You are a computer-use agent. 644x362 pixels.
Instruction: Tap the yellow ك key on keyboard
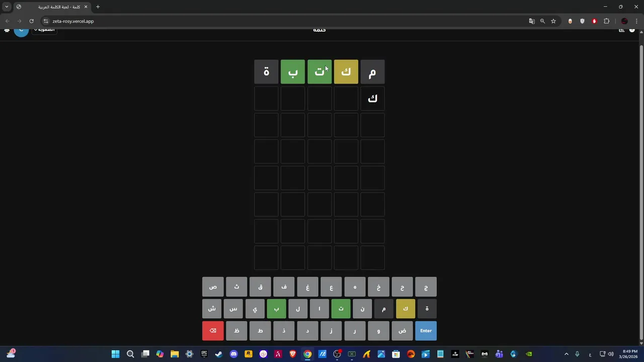(x=406, y=309)
